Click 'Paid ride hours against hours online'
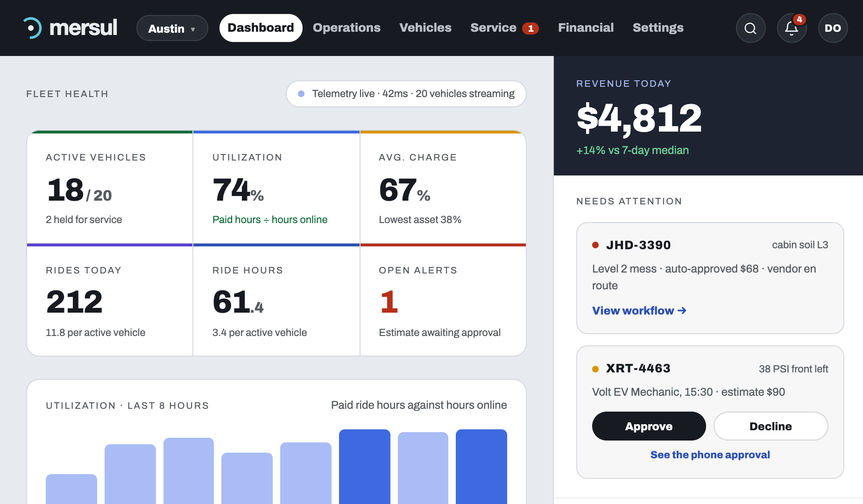The image size is (863, 504). pyautogui.click(x=419, y=405)
